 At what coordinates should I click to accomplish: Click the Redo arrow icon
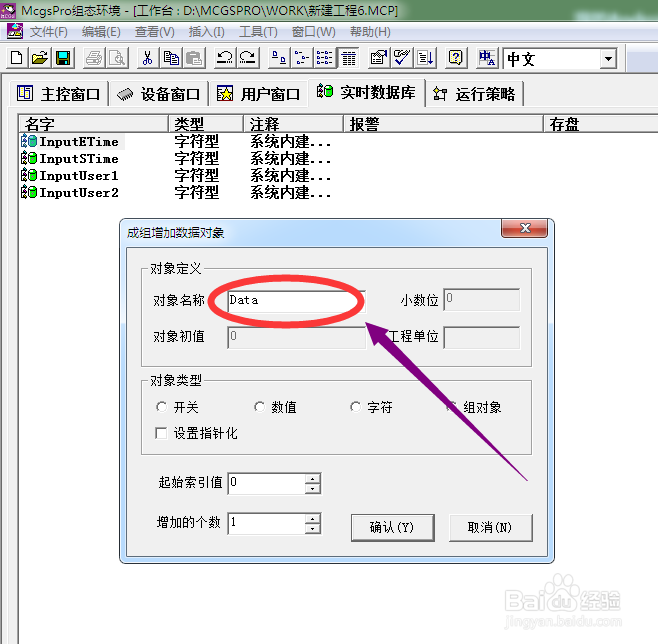tap(248, 58)
